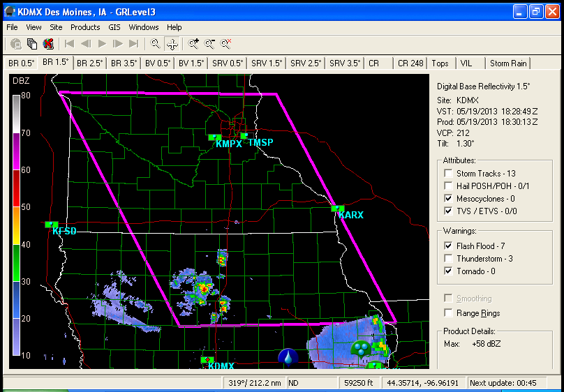The width and height of the screenshot is (564, 392).
Task: Click the red storm core on the radar map
Action: coord(204,289)
